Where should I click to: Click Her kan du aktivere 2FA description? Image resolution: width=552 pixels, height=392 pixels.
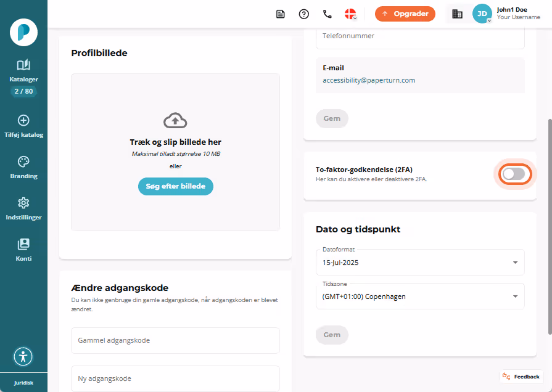coord(371,179)
